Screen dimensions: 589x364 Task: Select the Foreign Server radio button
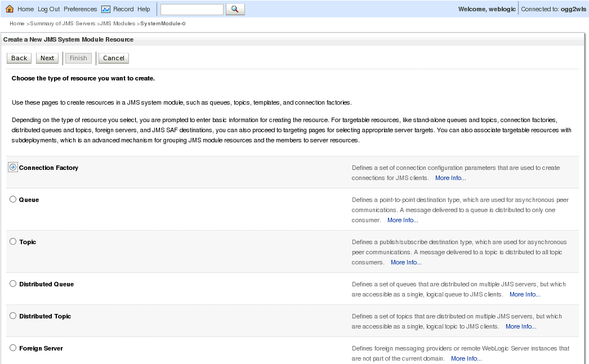(x=13, y=348)
